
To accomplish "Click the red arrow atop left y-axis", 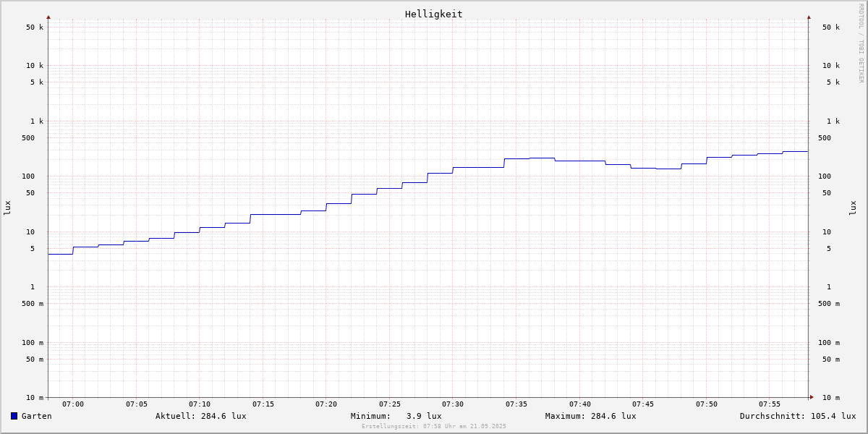I will [48, 17].
